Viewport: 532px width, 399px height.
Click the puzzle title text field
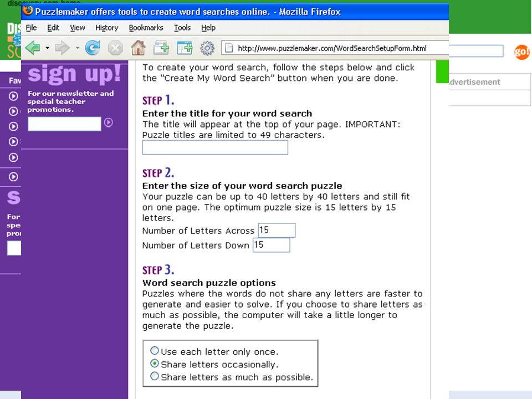coord(215,147)
